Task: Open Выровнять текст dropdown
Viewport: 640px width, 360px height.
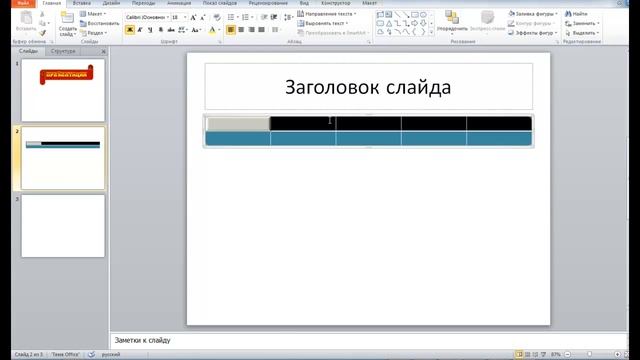Action: click(322, 23)
